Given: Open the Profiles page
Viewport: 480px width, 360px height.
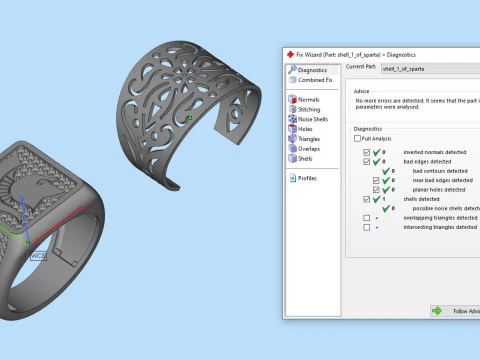Looking at the screenshot, I should 303,178.
